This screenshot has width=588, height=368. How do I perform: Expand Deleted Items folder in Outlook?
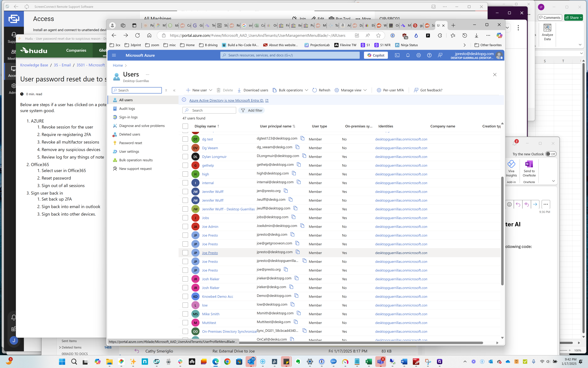[x=60, y=347]
